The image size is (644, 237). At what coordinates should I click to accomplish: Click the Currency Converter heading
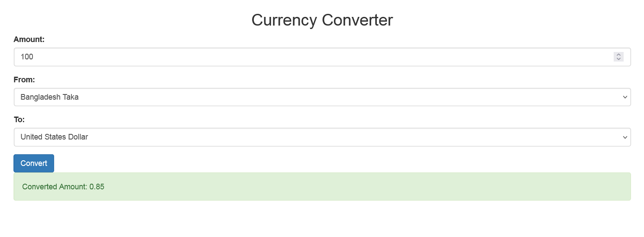(322, 20)
